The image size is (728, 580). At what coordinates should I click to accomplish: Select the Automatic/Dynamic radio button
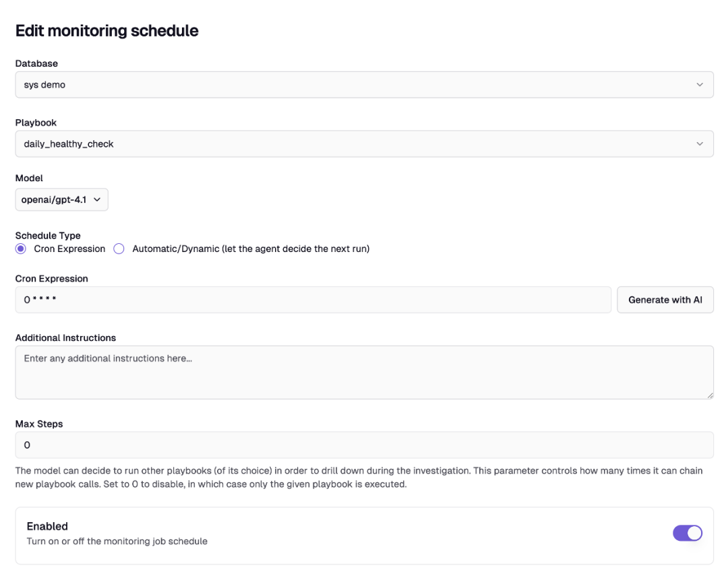pyautogui.click(x=119, y=249)
